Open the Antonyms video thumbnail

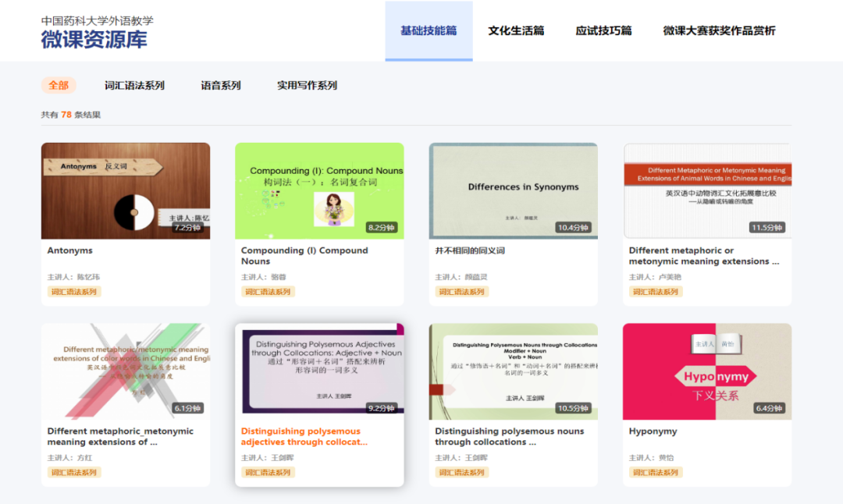coord(125,190)
